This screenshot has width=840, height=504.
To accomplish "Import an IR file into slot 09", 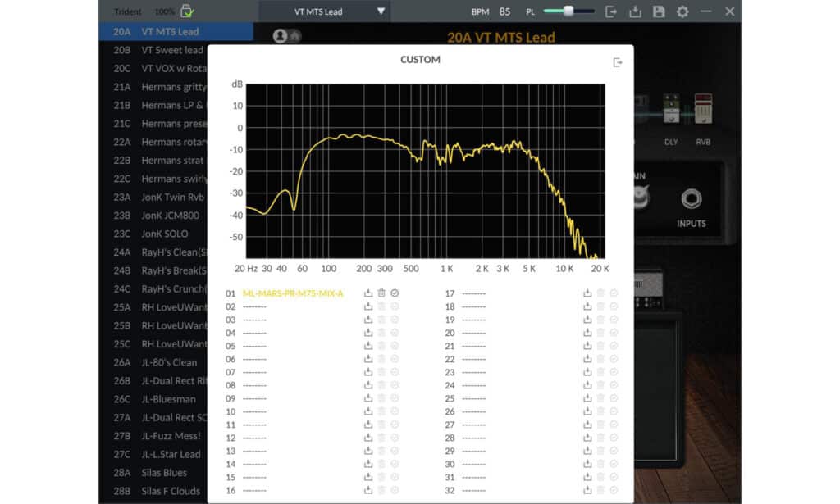I will tap(368, 398).
